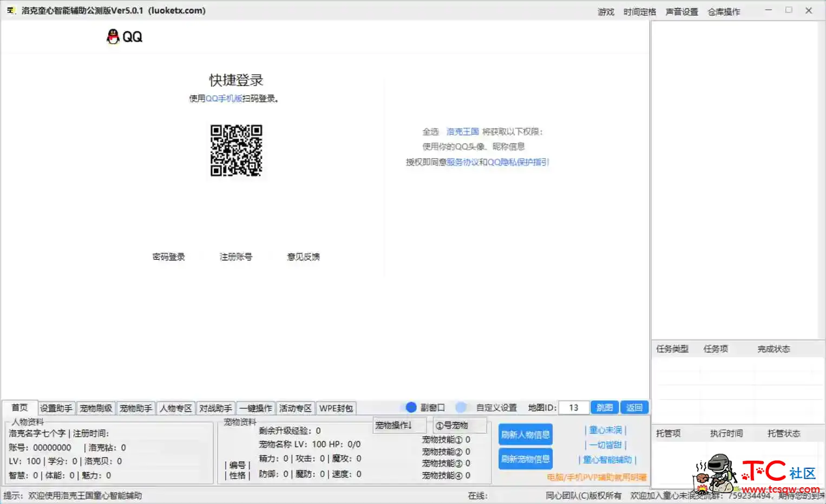Viewport: 826px width, 504px height.
Task: Click the 执行时间 column header
Action: click(x=726, y=433)
